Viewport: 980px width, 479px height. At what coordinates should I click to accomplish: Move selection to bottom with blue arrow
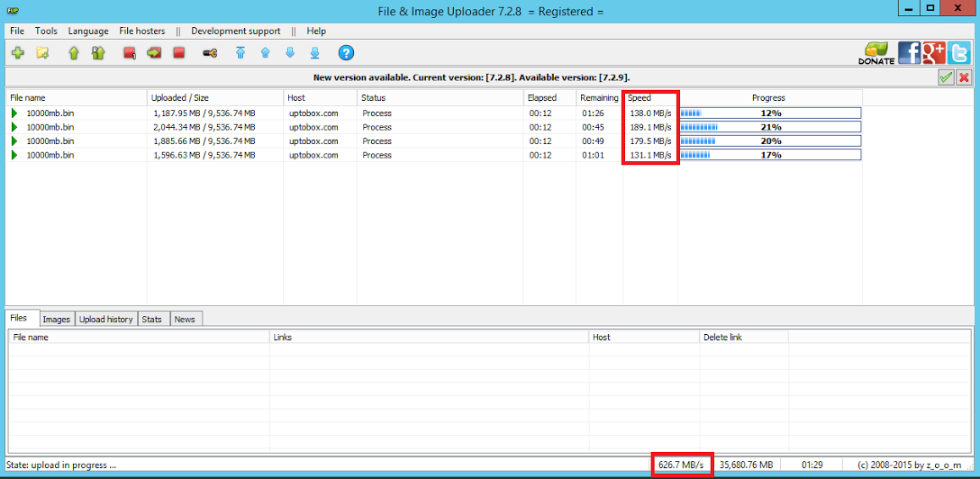click(x=315, y=54)
